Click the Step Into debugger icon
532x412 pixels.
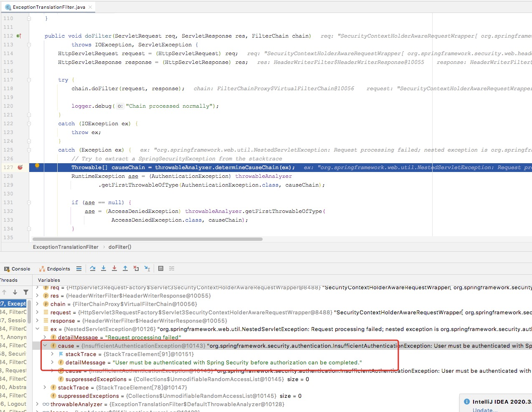(104, 269)
